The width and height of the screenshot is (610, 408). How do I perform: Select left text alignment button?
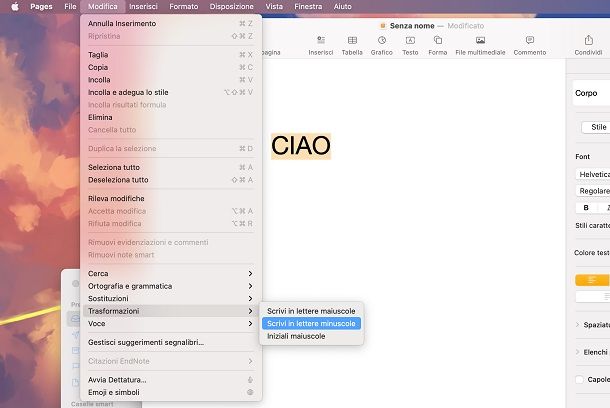592,280
